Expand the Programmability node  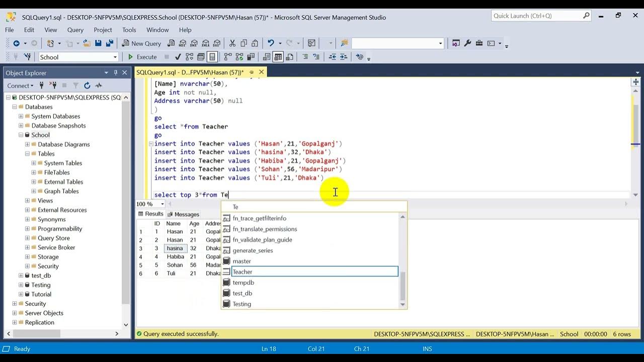(x=27, y=229)
